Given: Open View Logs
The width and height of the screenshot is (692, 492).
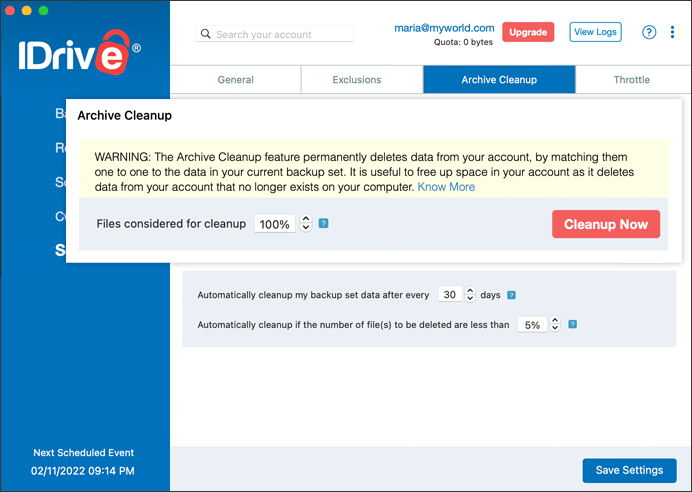Looking at the screenshot, I should tap(595, 32).
